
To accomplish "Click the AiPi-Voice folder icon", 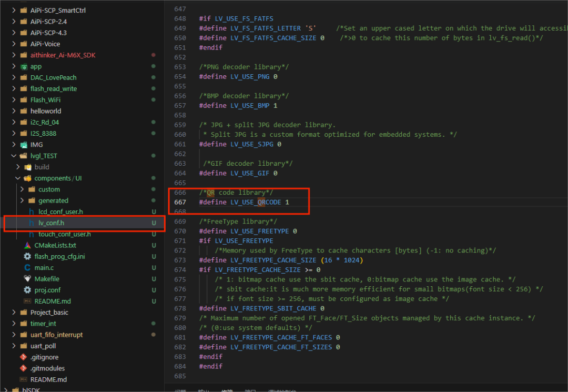I will tap(24, 44).
